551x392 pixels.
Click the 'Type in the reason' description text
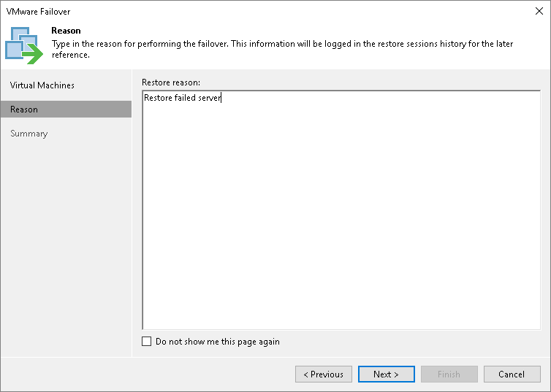click(x=282, y=49)
